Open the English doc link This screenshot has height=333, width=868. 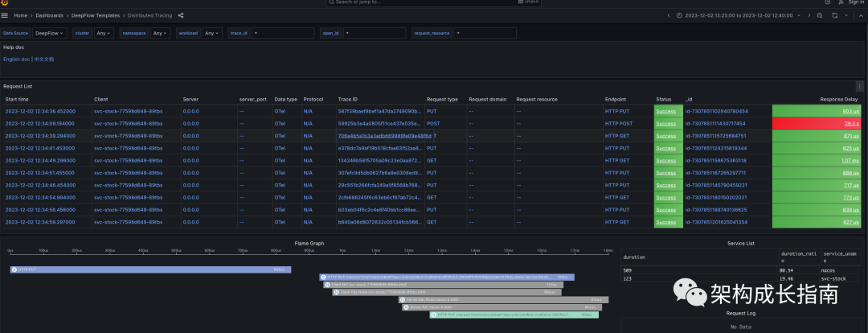pos(17,60)
